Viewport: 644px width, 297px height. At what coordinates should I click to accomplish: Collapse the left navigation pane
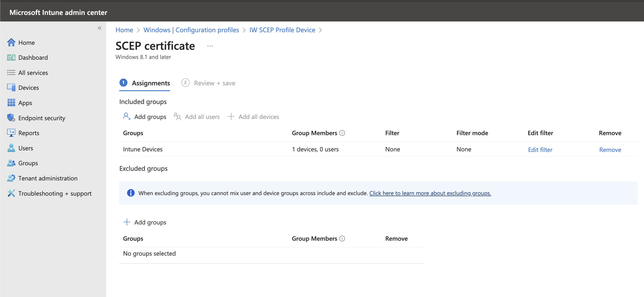coord(99,28)
